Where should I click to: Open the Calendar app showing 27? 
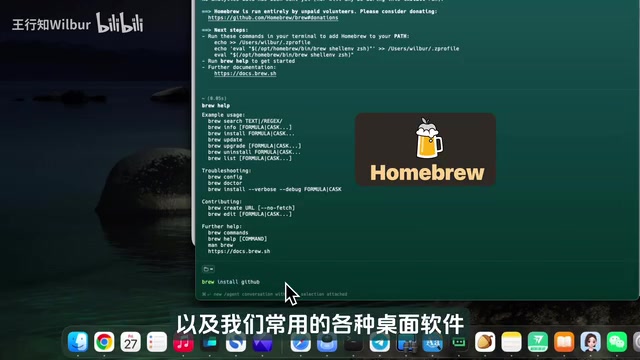(131, 342)
